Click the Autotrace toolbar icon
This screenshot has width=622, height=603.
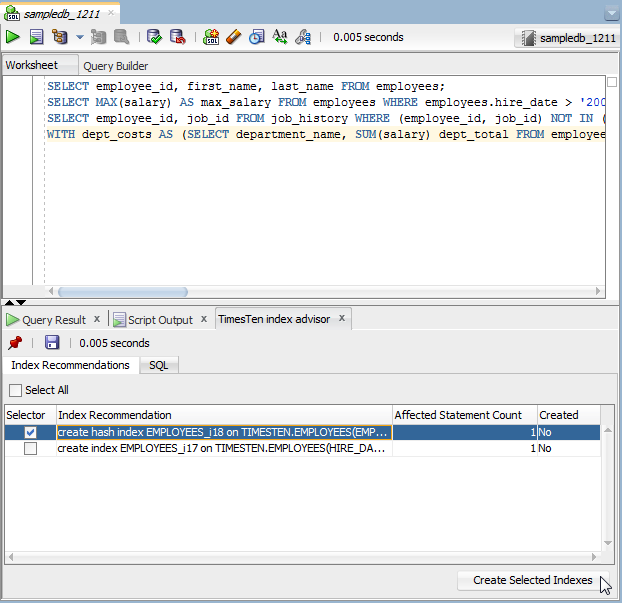(x=98, y=37)
